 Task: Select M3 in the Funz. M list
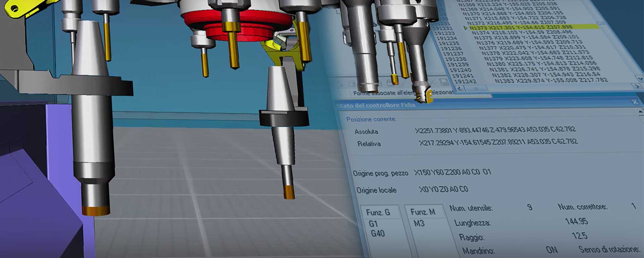tap(419, 223)
